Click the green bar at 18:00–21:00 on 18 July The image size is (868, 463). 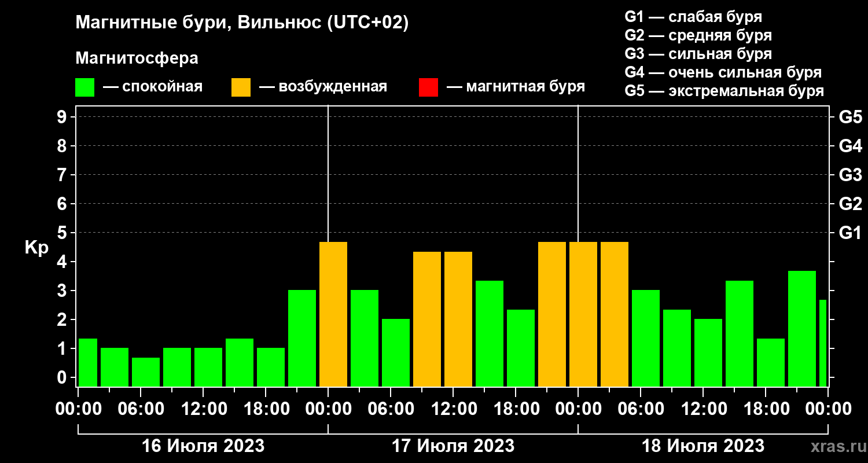coord(771,362)
